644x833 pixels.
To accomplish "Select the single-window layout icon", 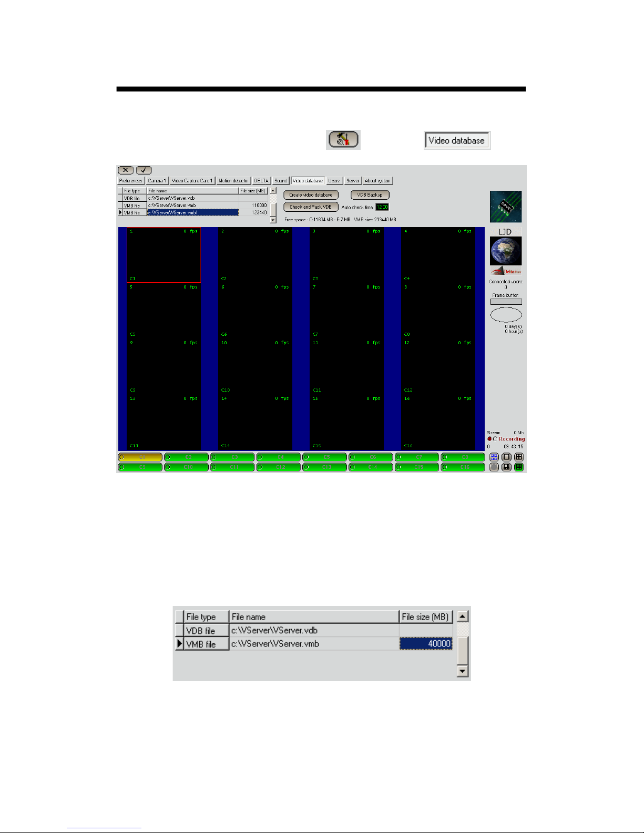I will [506, 457].
